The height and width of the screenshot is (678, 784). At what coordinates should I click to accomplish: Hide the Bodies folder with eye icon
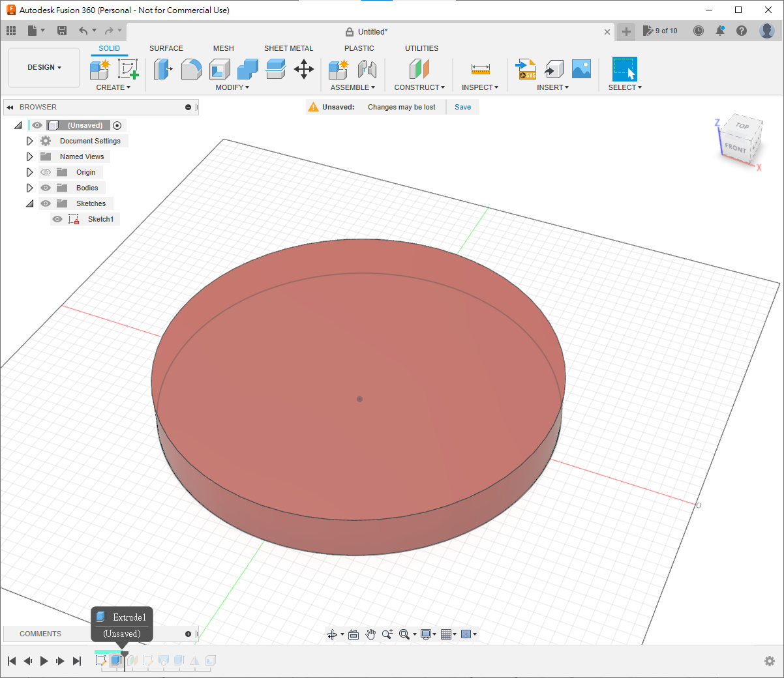tap(46, 188)
